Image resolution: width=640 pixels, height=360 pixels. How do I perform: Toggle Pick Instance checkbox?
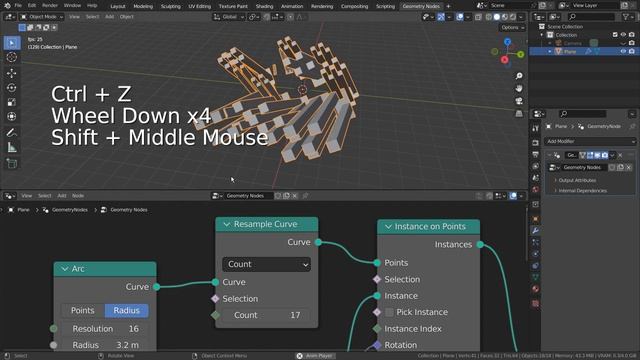pos(389,312)
